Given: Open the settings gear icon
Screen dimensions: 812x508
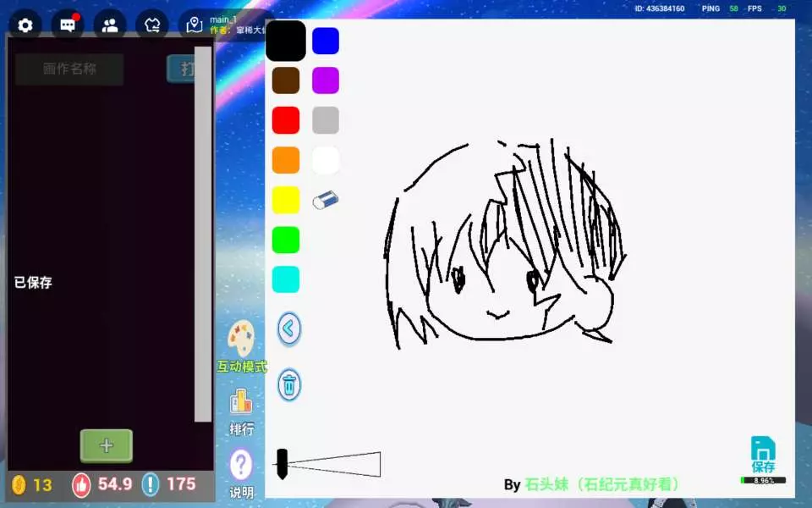Looking at the screenshot, I should [25, 25].
